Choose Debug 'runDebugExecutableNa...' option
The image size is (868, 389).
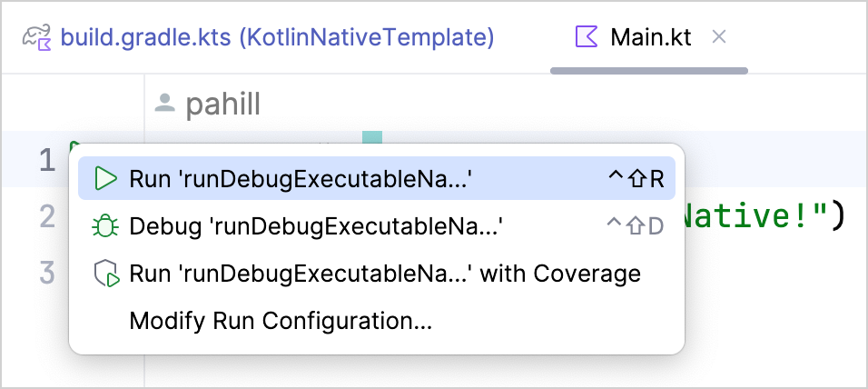pyautogui.click(x=316, y=226)
